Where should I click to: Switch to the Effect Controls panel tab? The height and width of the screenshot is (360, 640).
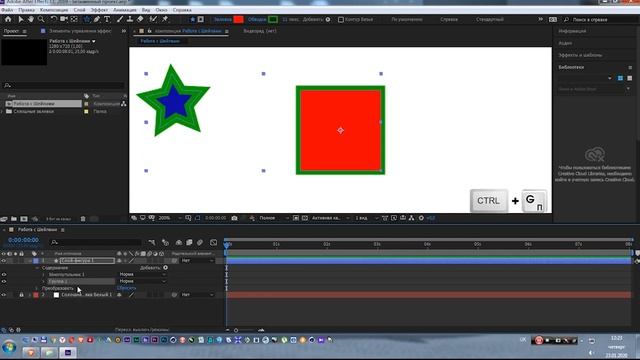[x=80, y=31]
